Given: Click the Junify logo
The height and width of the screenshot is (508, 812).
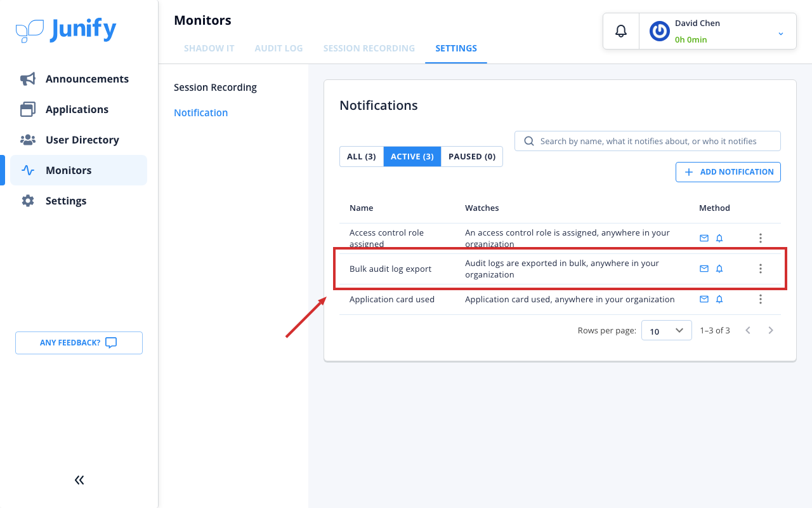Looking at the screenshot, I should [66, 30].
